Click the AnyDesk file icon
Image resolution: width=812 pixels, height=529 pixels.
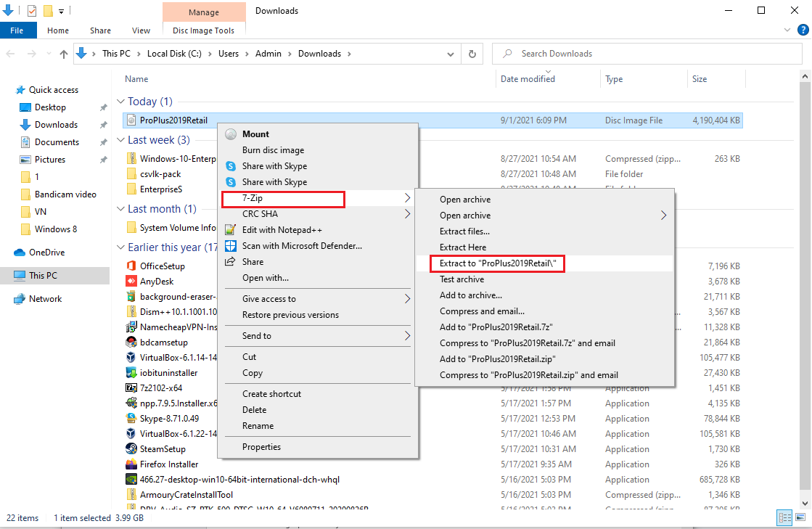[131, 282]
